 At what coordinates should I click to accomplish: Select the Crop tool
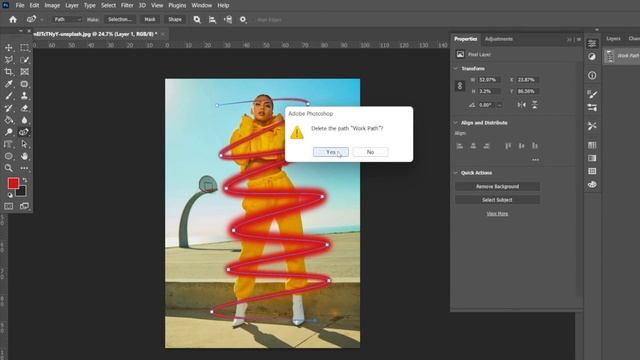(9, 72)
